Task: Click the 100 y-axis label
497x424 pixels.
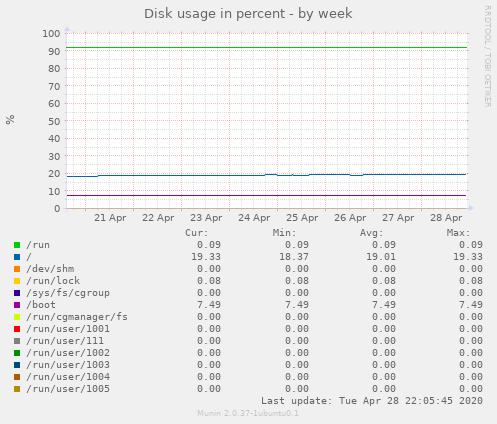Action: [51, 34]
